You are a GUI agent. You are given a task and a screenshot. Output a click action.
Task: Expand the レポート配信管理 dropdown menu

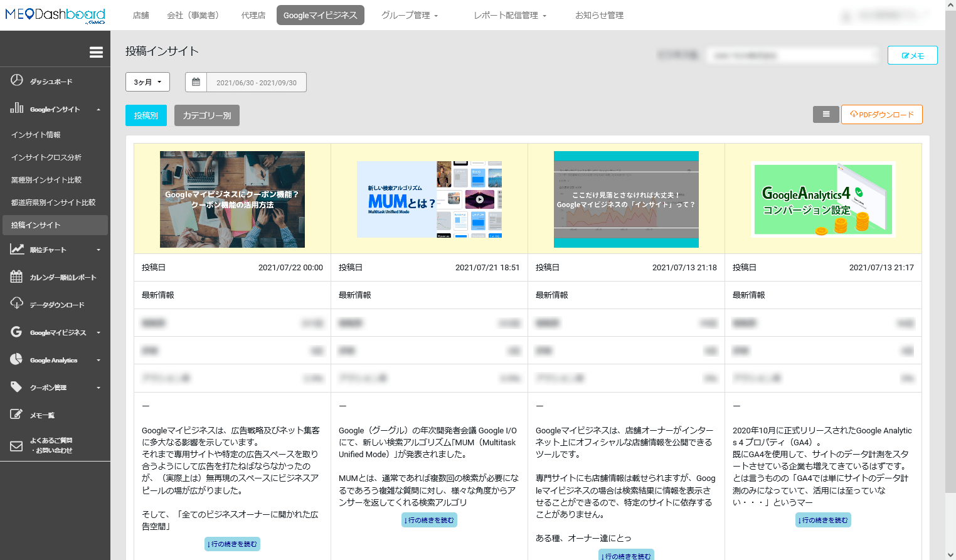pyautogui.click(x=510, y=15)
